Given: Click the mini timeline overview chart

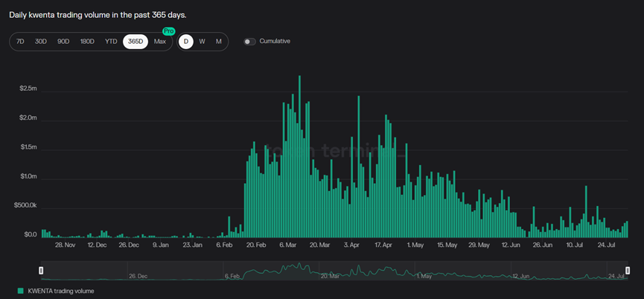Looking at the screenshot, I should [335, 271].
